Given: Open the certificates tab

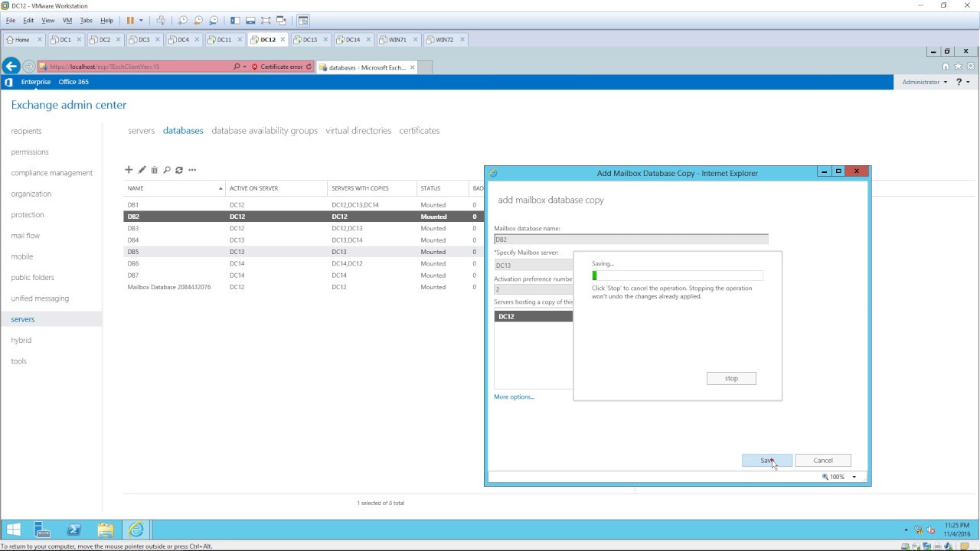Looking at the screenshot, I should [x=420, y=131].
